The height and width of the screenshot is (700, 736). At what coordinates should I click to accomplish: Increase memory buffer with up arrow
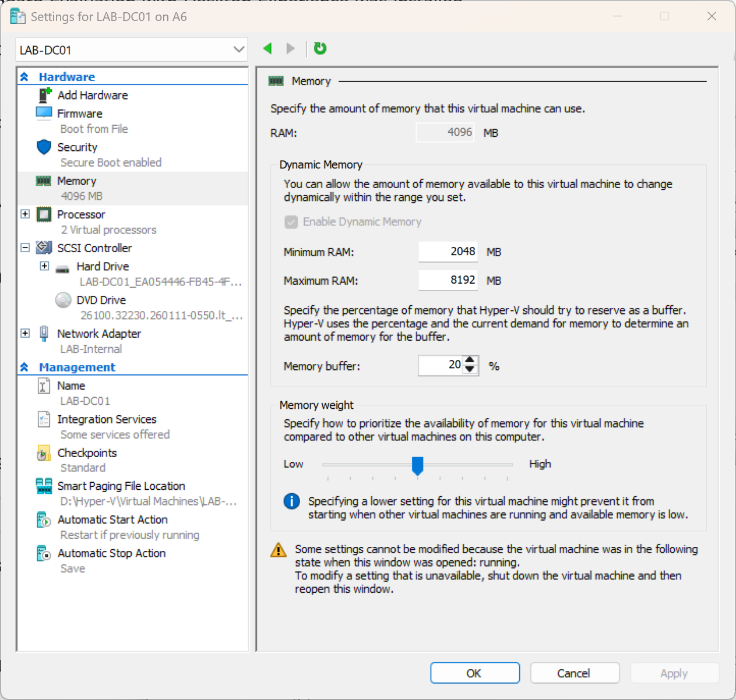(470, 361)
